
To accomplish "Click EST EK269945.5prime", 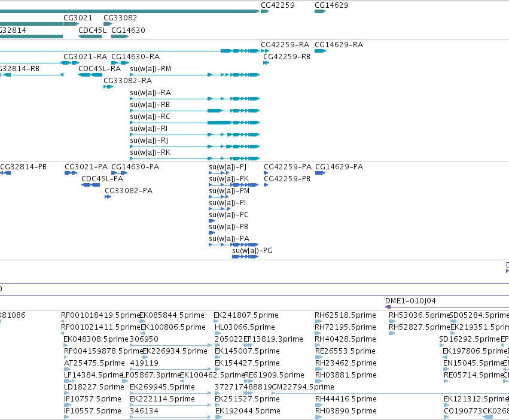I will tap(162, 387).
